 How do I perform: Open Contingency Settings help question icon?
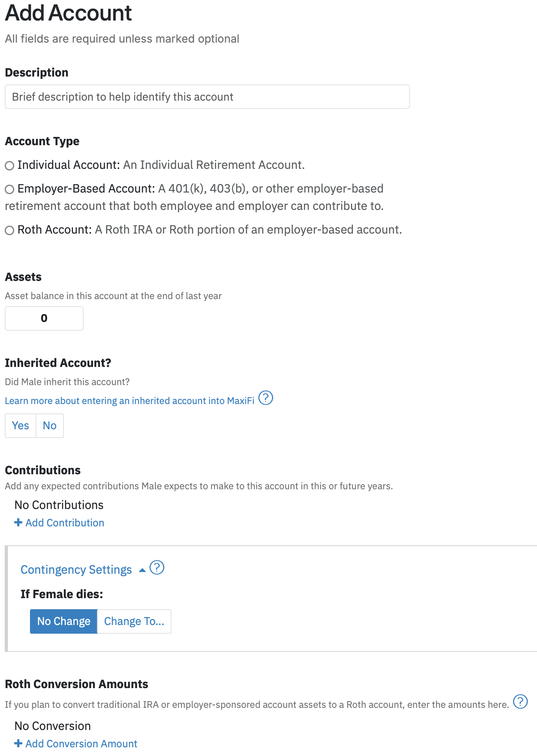click(157, 567)
